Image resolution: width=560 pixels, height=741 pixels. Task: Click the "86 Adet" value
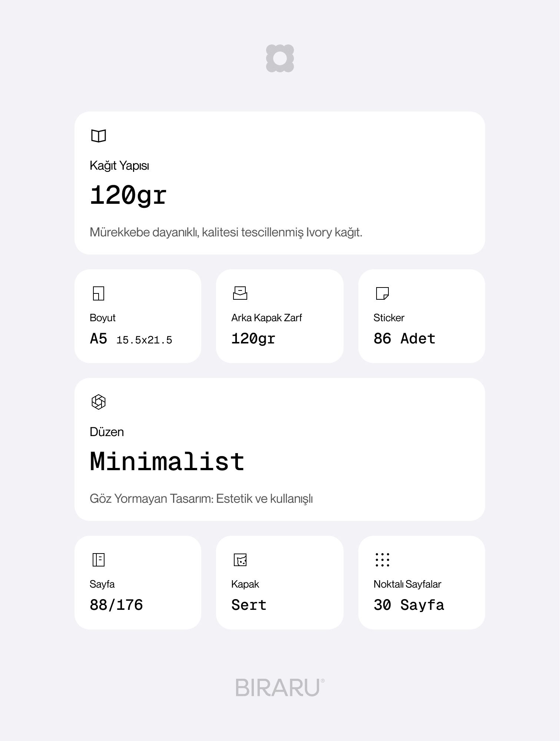[404, 339]
